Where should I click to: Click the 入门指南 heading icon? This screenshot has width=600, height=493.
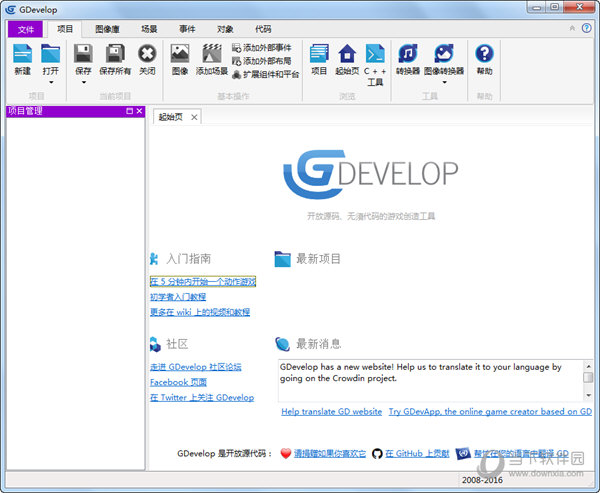[x=154, y=259]
